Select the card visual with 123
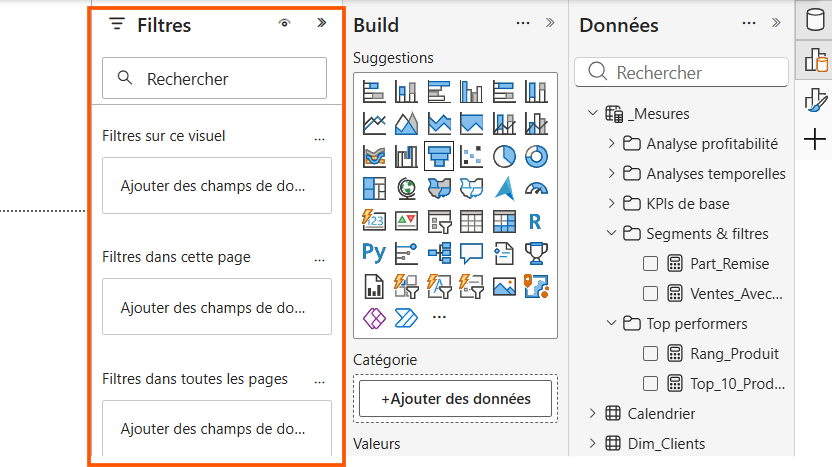832x467 pixels. [374, 221]
